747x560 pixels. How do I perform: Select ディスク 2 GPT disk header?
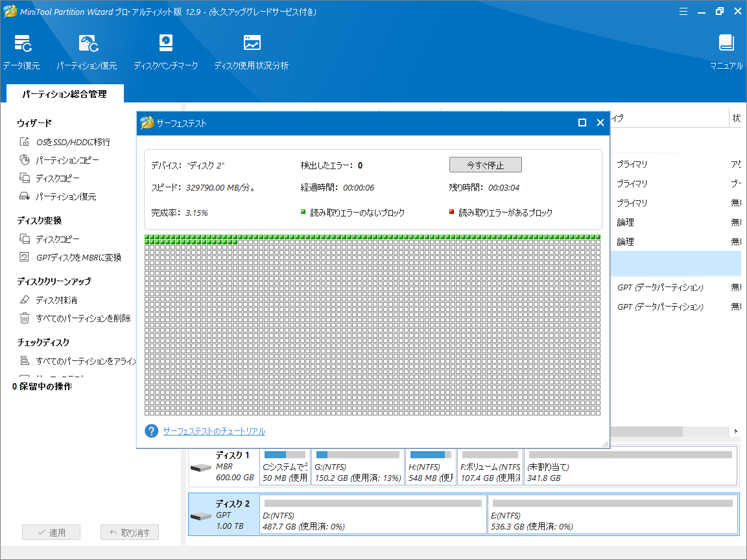224,515
